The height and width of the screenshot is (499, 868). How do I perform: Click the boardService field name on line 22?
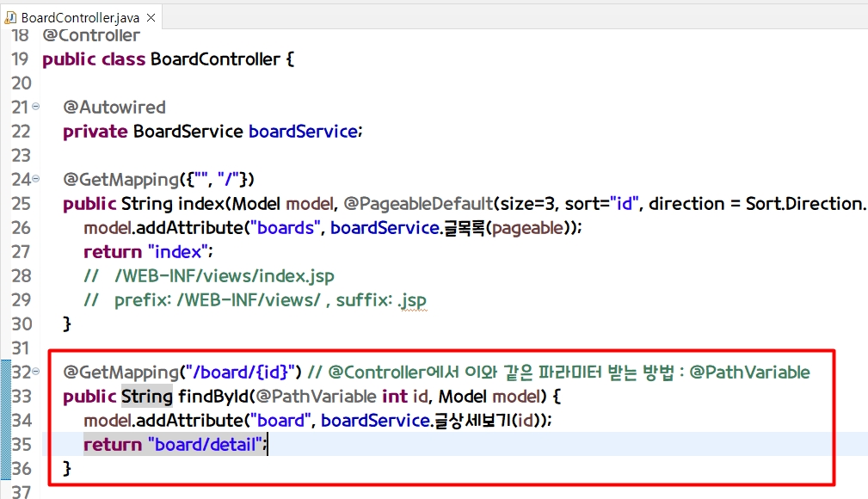coord(304,132)
